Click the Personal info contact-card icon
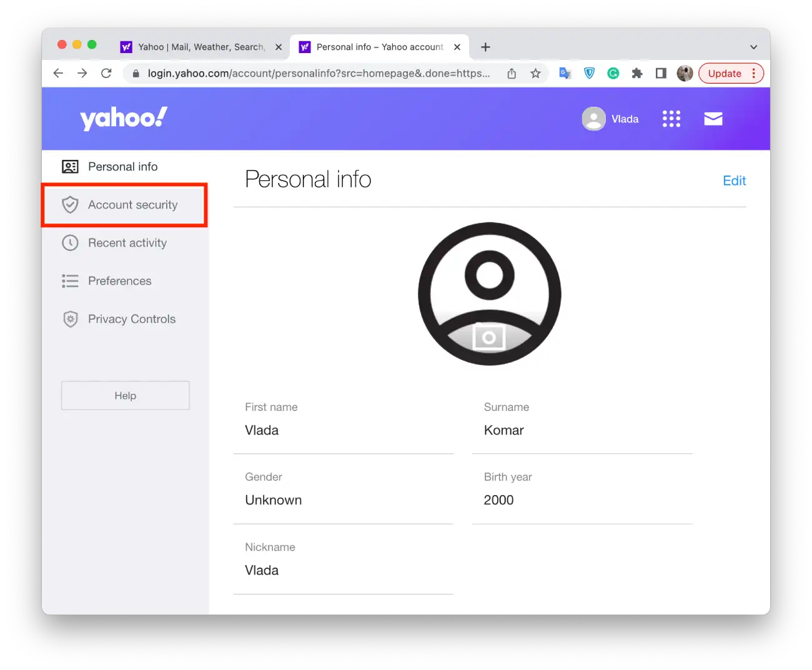Image resolution: width=812 pixels, height=670 pixels. [70, 167]
